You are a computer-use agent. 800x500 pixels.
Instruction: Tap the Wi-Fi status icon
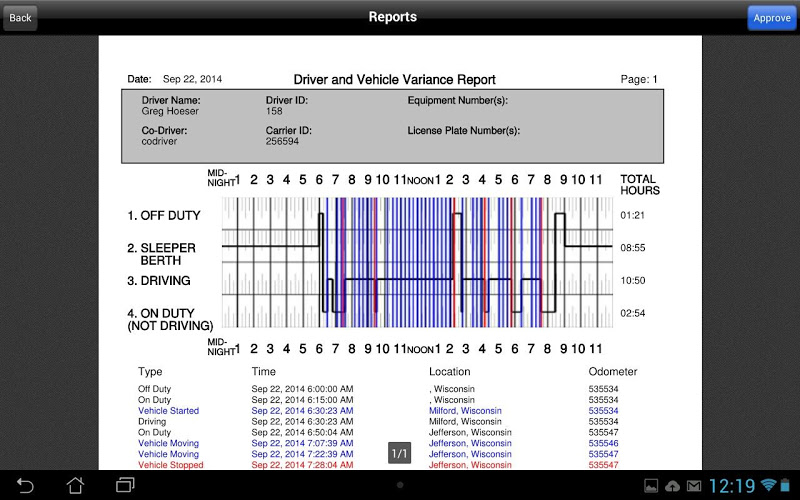click(768, 485)
